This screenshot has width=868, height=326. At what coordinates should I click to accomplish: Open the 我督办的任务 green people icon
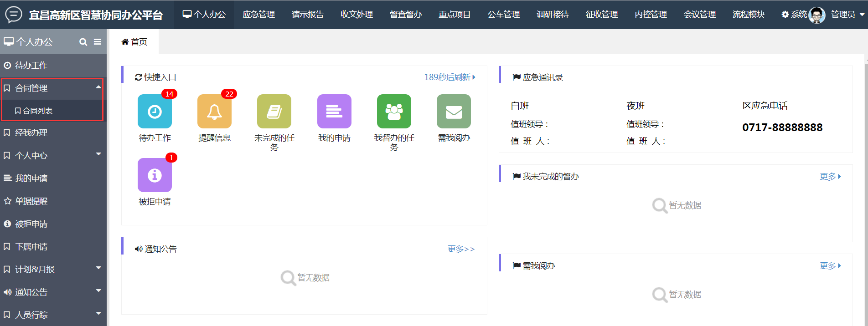394,111
